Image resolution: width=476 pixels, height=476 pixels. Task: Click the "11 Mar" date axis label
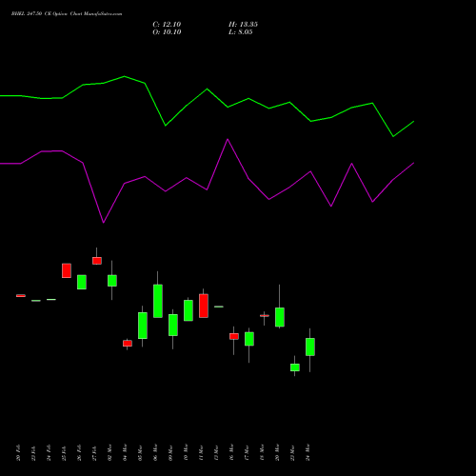click(201, 452)
